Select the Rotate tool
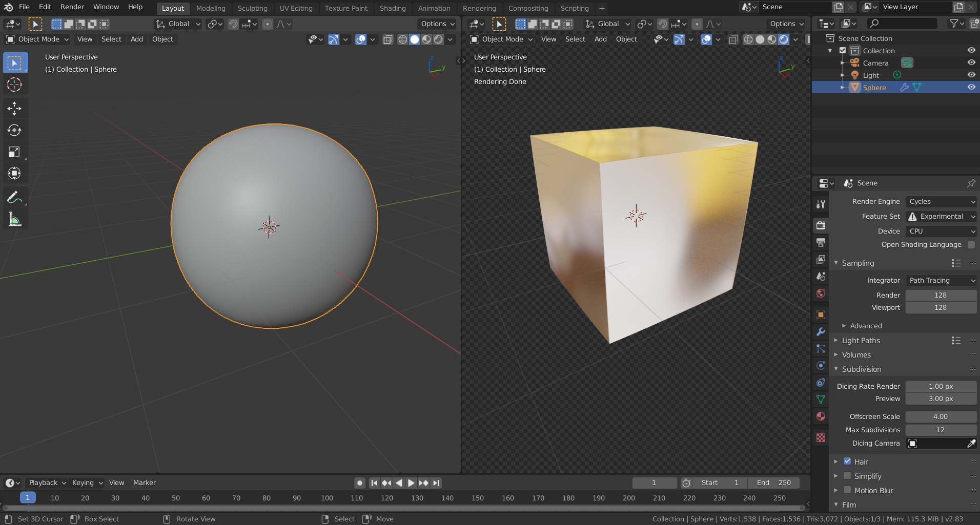The image size is (980, 525). click(15, 130)
